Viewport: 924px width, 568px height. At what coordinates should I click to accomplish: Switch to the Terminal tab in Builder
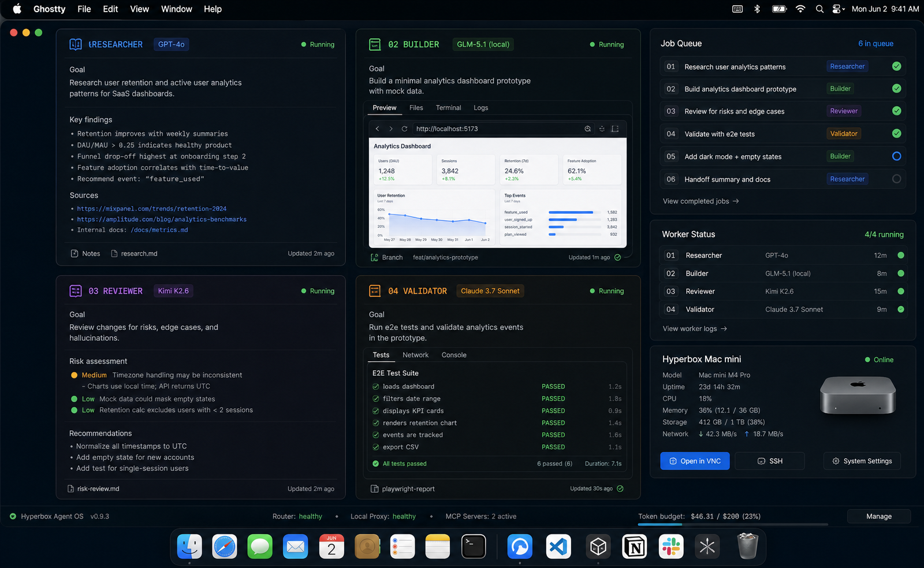click(449, 108)
